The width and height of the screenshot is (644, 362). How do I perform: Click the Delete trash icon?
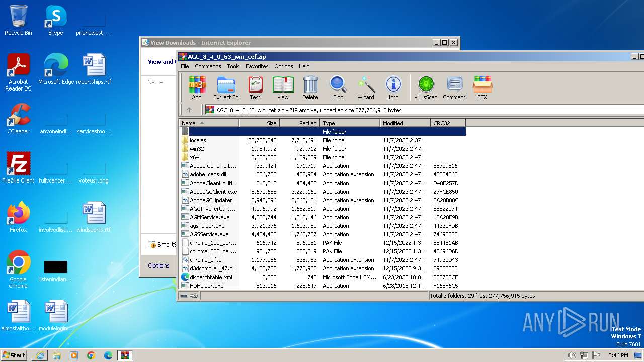(310, 88)
